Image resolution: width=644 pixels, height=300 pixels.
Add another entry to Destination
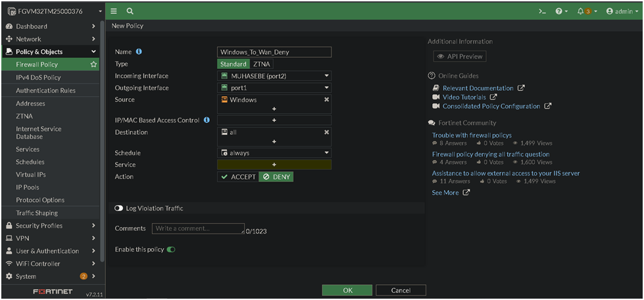point(274,141)
